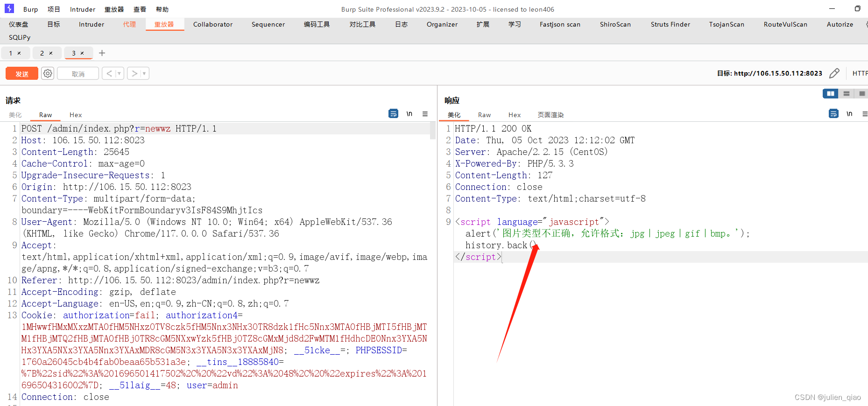This screenshot has width=868, height=406.
Task: Close Repeater tab 1
Action: [19, 53]
